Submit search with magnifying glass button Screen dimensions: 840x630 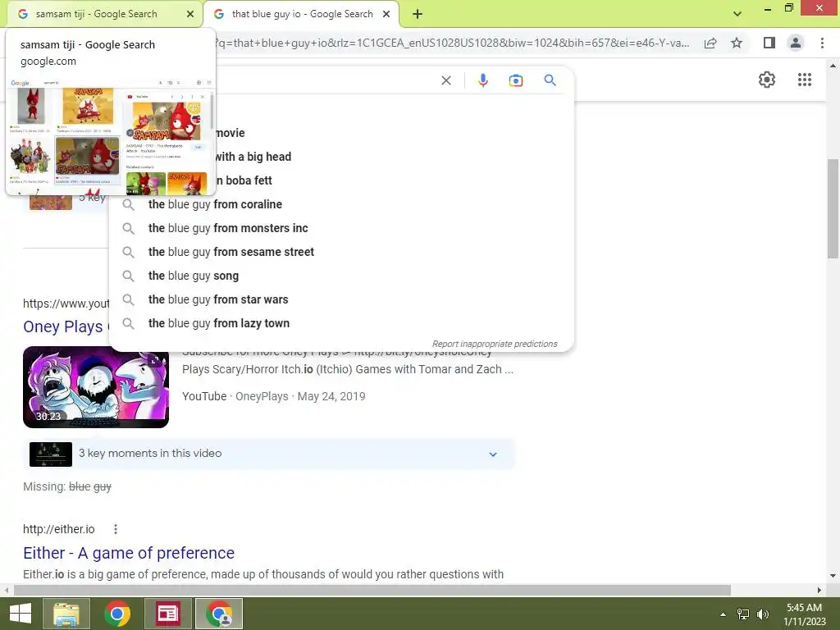(x=550, y=80)
